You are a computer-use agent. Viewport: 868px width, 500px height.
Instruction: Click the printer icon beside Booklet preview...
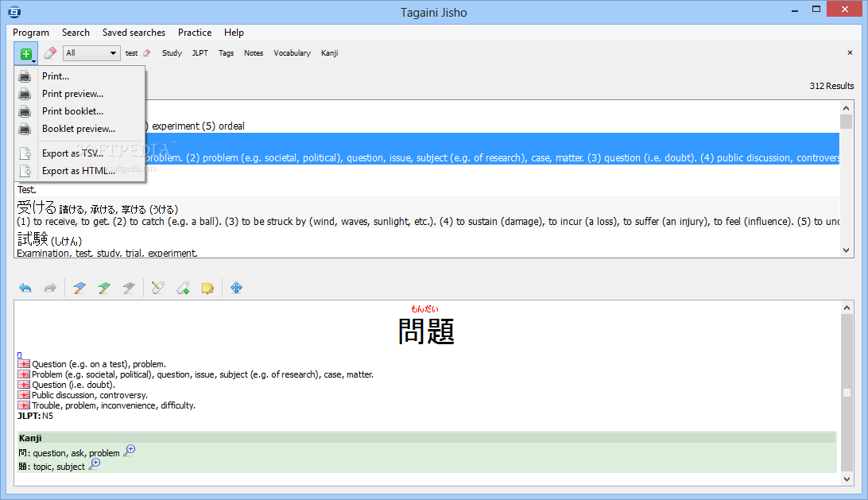pyautogui.click(x=25, y=129)
